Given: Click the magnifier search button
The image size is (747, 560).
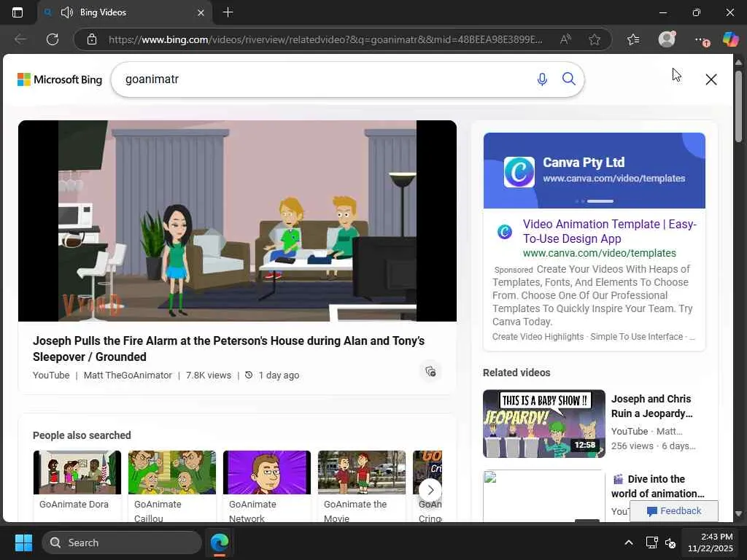Looking at the screenshot, I should pyautogui.click(x=568, y=79).
